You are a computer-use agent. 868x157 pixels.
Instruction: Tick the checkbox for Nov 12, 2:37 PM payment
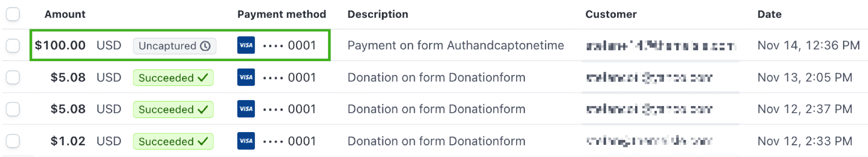pyautogui.click(x=13, y=109)
